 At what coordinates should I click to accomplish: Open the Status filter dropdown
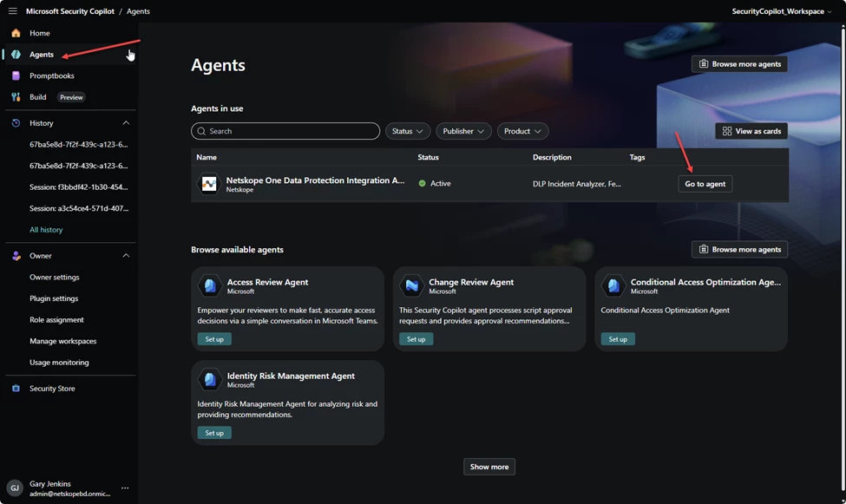pos(407,131)
